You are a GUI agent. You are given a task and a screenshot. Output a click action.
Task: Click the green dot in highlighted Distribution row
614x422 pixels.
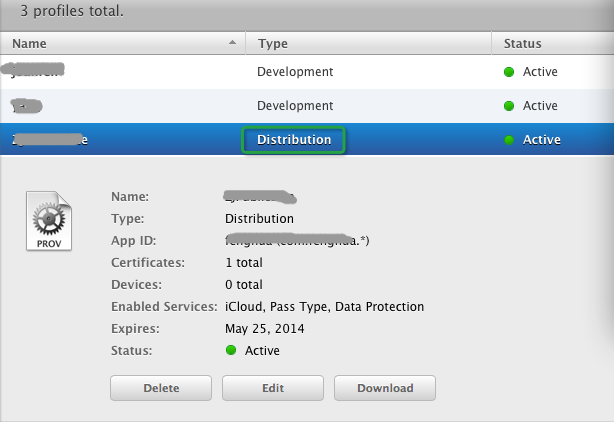pyautogui.click(x=509, y=140)
